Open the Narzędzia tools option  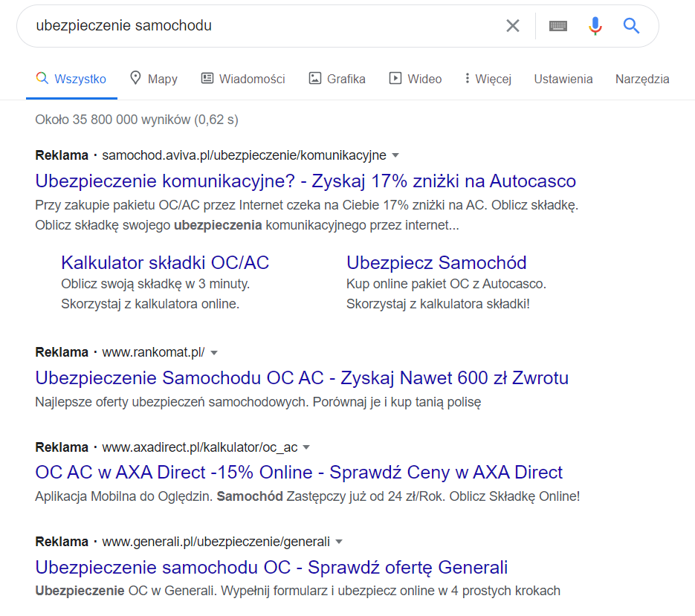tap(642, 79)
